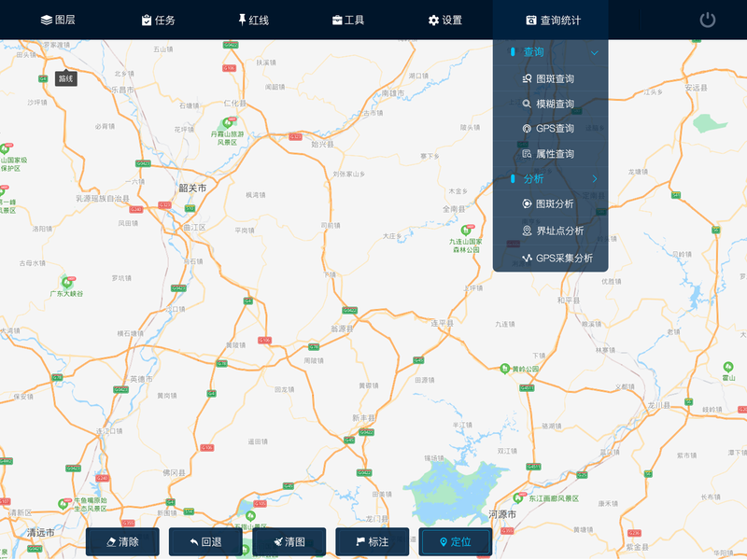This screenshot has width=747, height=560.
Task: Click the 模糊查询 magnifier icon
Action: point(527,104)
